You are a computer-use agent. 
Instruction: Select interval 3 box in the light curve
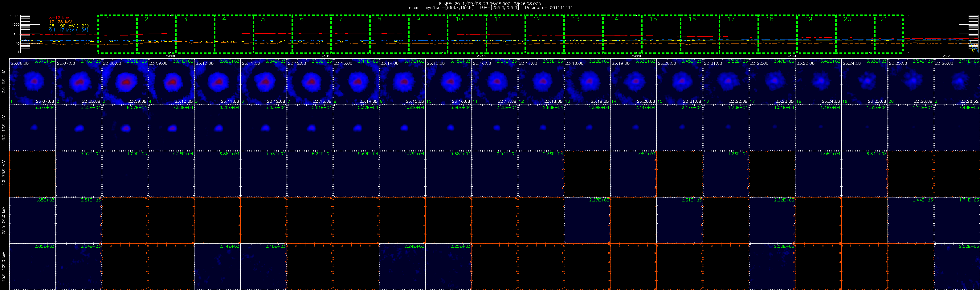[195, 34]
